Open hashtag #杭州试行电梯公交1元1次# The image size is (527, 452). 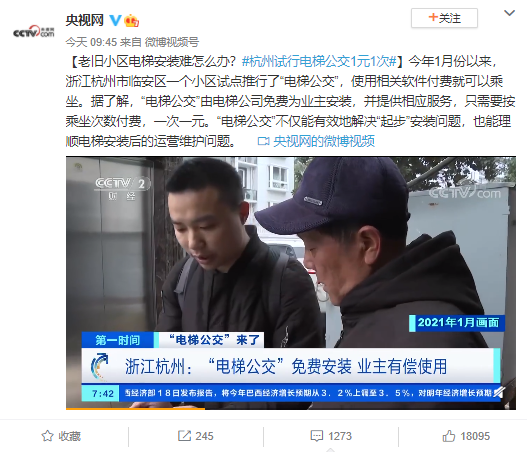(319, 61)
